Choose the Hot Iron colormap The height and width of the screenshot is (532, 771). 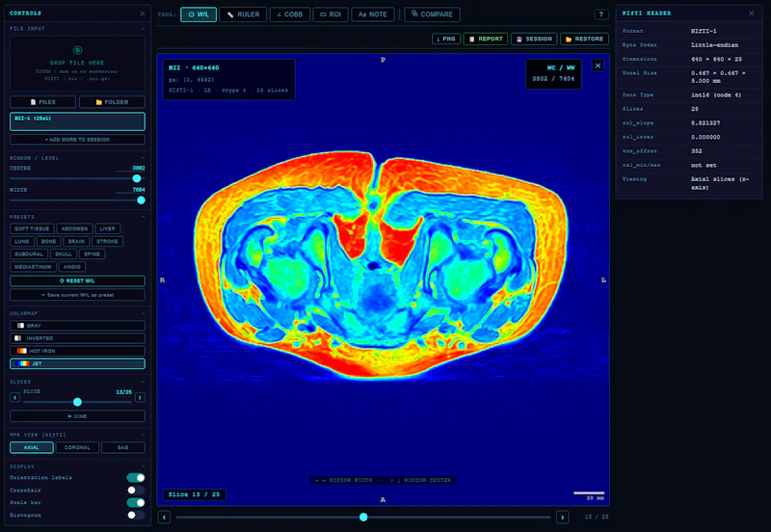[x=77, y=351]
